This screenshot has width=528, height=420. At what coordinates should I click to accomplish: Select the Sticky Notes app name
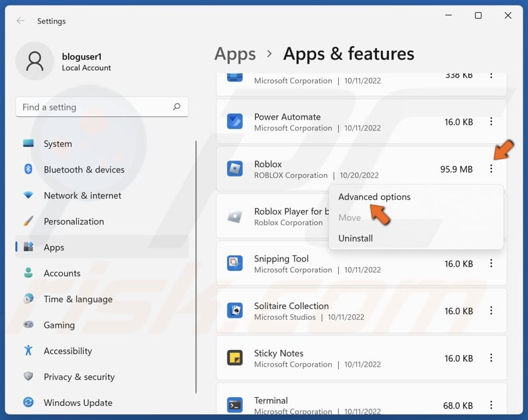(x=279, y=353)
